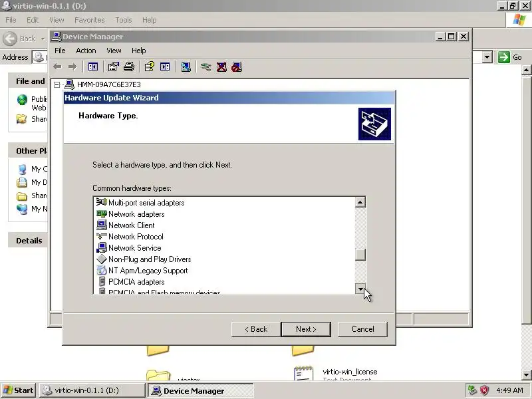This screenshot has height=399, width=532.
Task: Open Tools menu in Explorer window
Action: [x=124, y=20]
